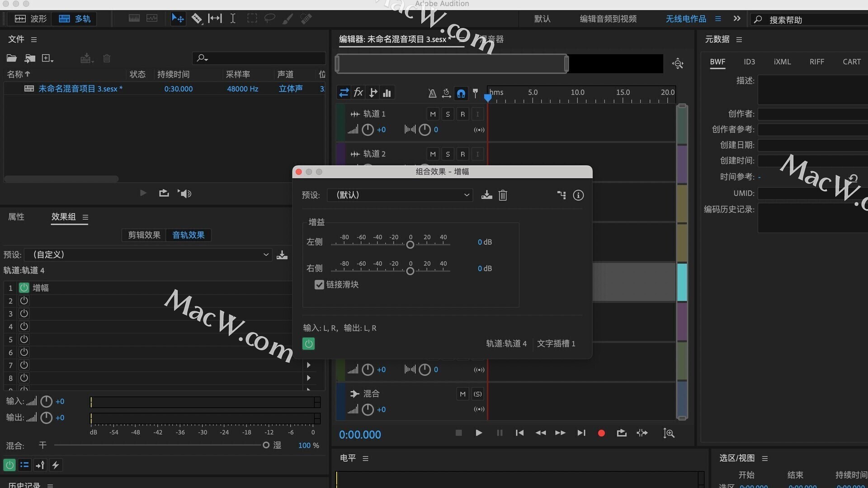Mute 轨道 1 with M button
Image resolution: width=868 pixels, height=488 pixels.
point(433,114)
